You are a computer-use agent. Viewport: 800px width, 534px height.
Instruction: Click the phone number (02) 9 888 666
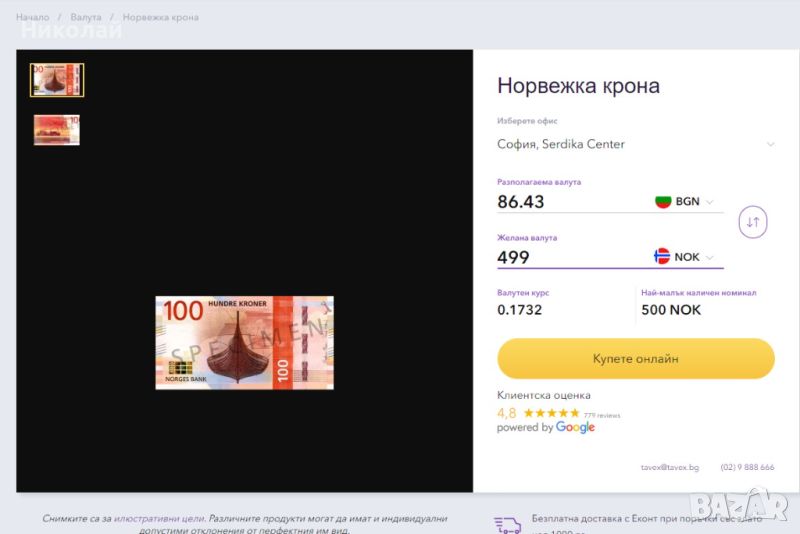(x=747, y=467)
